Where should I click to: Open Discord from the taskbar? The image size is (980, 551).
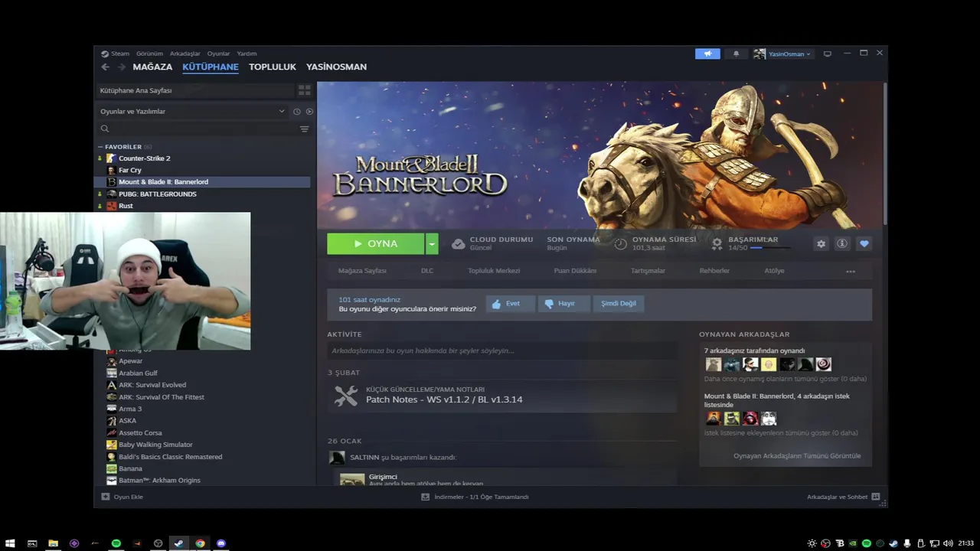[221, 543]
